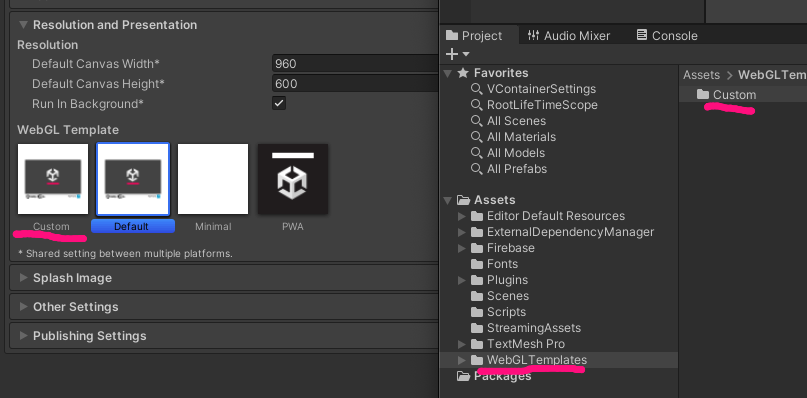The height and width of the screenshot is (398, 807).
Task: Click the Fonts folder name
Action: pos(502,264)
